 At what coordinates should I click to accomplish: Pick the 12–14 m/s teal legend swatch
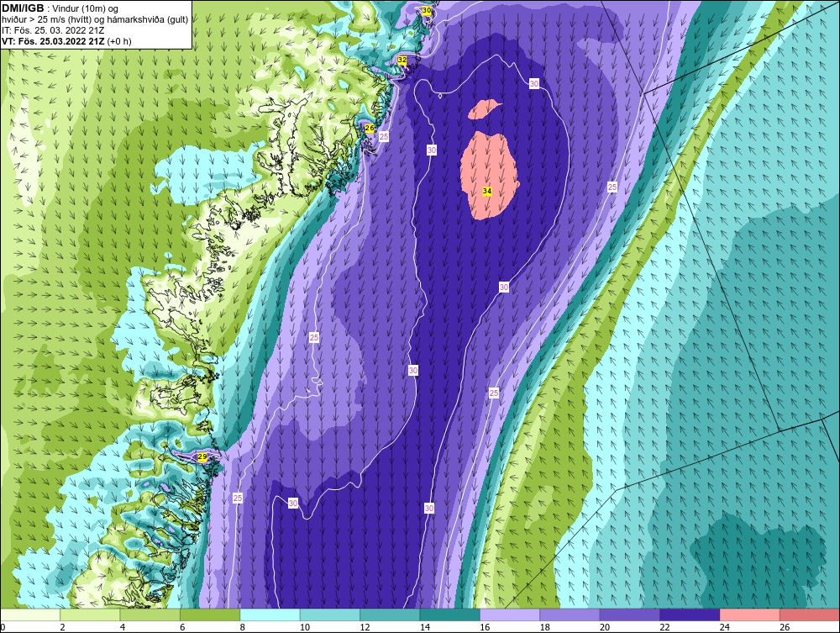(x=390, y=615)
